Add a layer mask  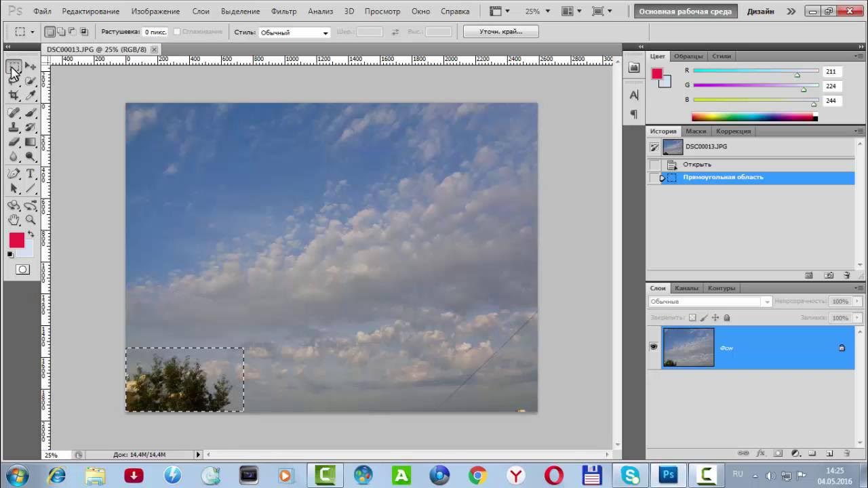tap(778, 453)
